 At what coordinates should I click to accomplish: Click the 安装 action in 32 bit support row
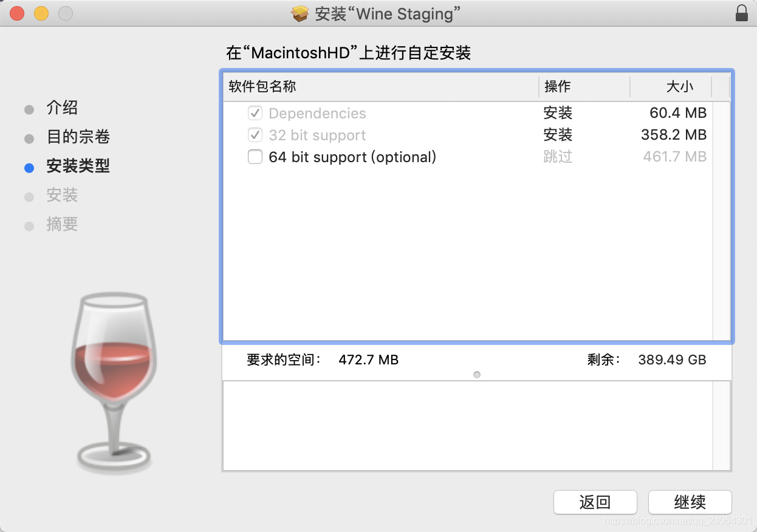pyautogui.click(x=558, y=135)
